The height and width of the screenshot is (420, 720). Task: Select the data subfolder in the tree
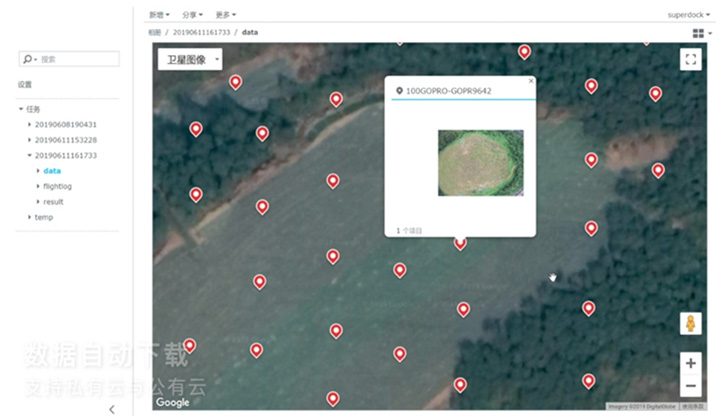pyautogui.click(x=52, y=171)
